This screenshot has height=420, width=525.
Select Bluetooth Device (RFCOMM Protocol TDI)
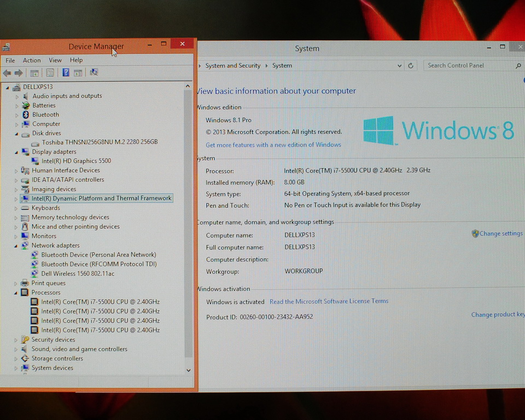[x=98, y=264]
